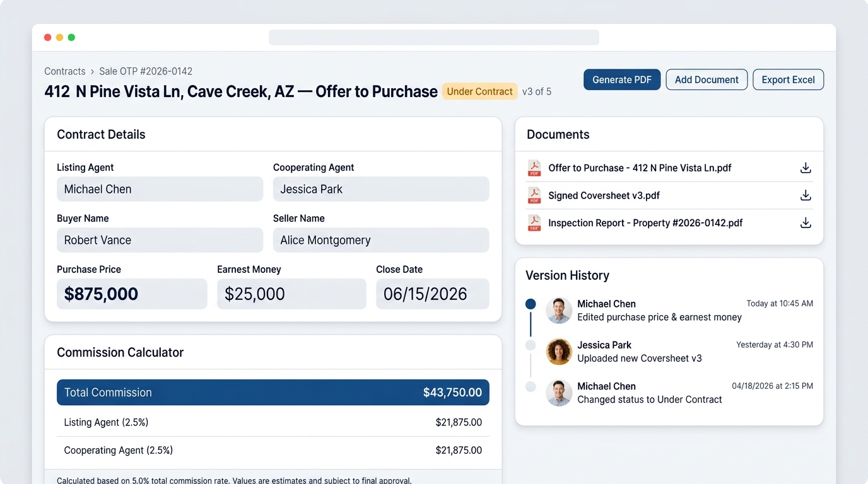The width and height of the screenshot is (868, 484).
Task: Click 'Edited purchase price & earnest money' entry
Action: (659, 318)
